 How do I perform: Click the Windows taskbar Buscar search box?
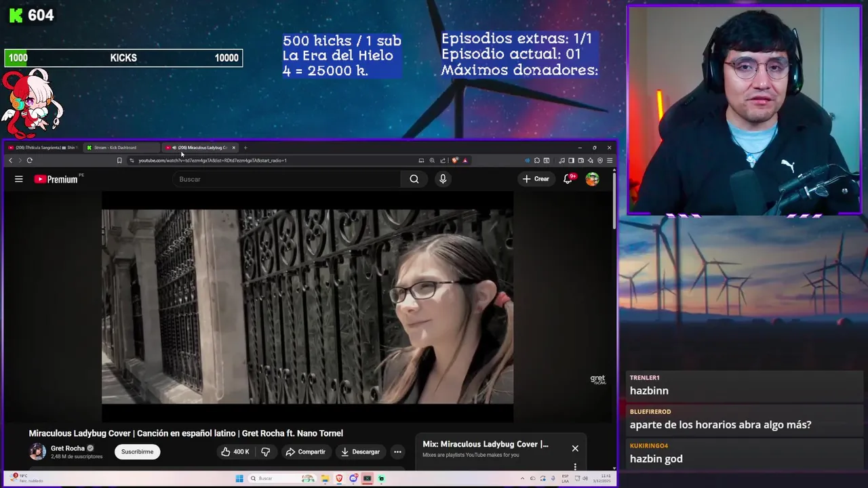click(x=283, y=478)
